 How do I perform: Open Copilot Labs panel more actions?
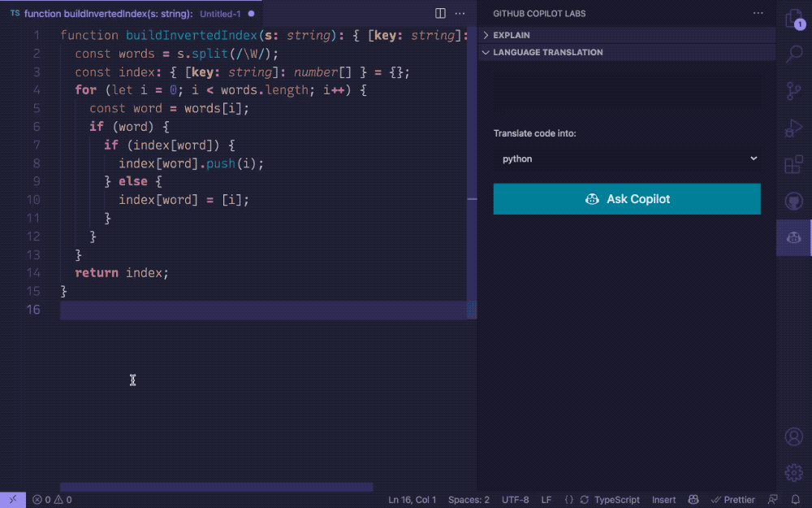pyautogui.click(x=758, y=14)
